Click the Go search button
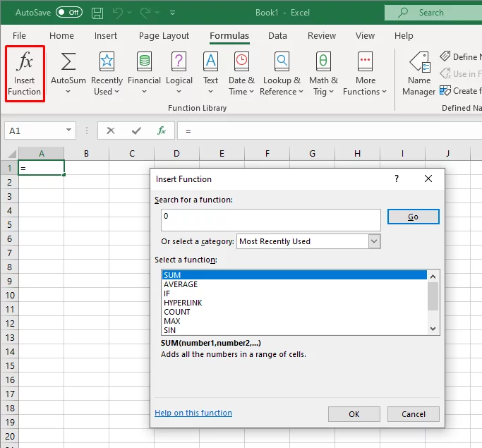482x448 pixels. (413, 217)
